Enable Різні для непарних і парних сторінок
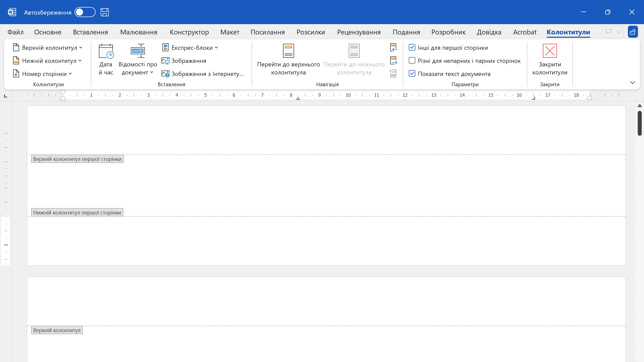This screenshot has width=644, height=362. [412, 61]
